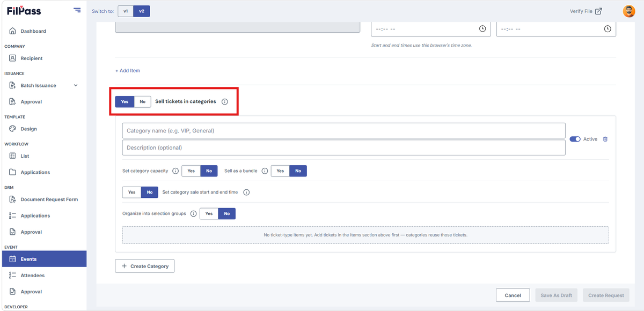
Task: Click the + Add Item link
Action: (128, 71)
